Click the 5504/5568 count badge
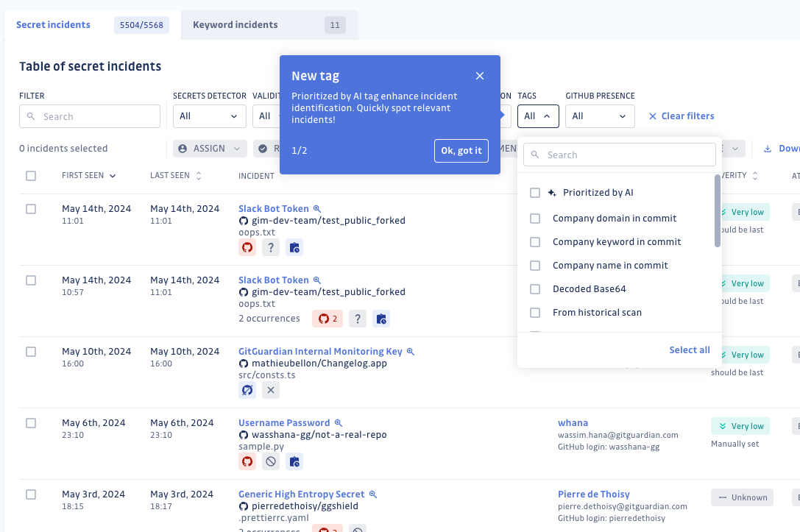This screenshot has height=532, width=800. tap(141, 25)
